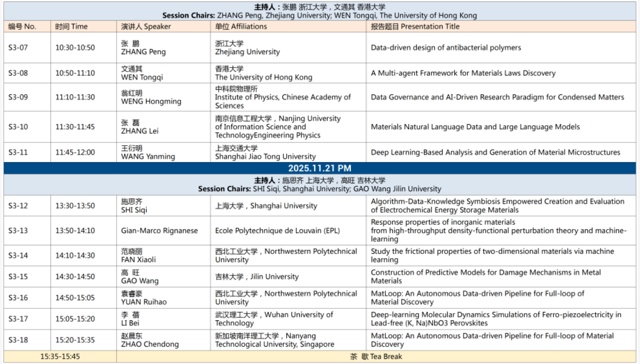Click the 编号 No. column header
Image resolution: width=640 pixels, height=364 pixels.
pos(22,27)
